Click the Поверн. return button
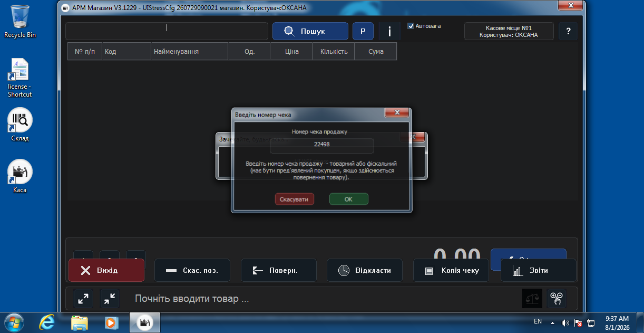Screen dimensions: 644x333 coord(279,270)
